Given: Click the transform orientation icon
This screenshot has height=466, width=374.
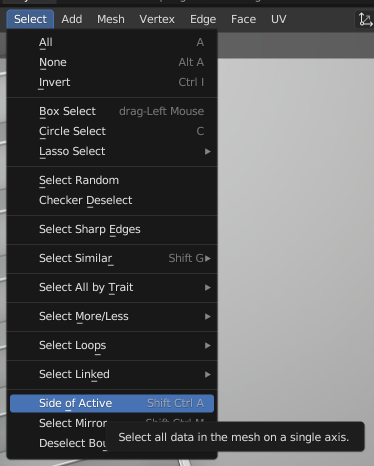Looking at the screenshot, I should point(365,19).
